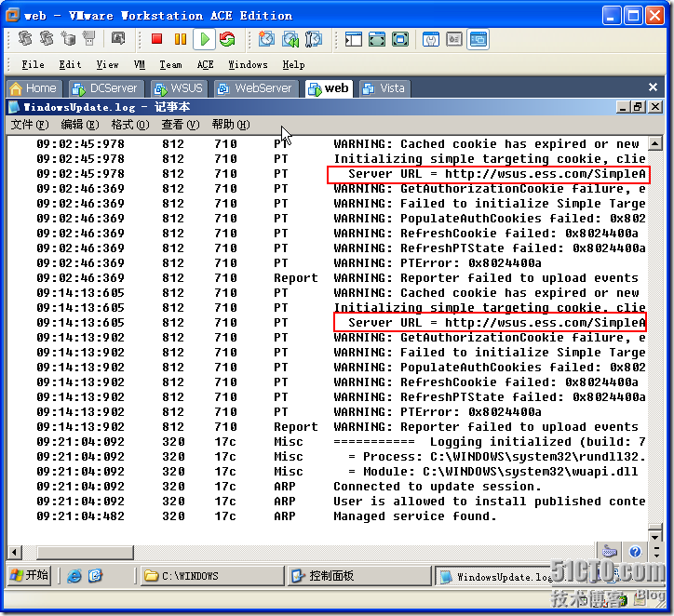Click the second toolbar icon from the left

[x=46, y=39]
